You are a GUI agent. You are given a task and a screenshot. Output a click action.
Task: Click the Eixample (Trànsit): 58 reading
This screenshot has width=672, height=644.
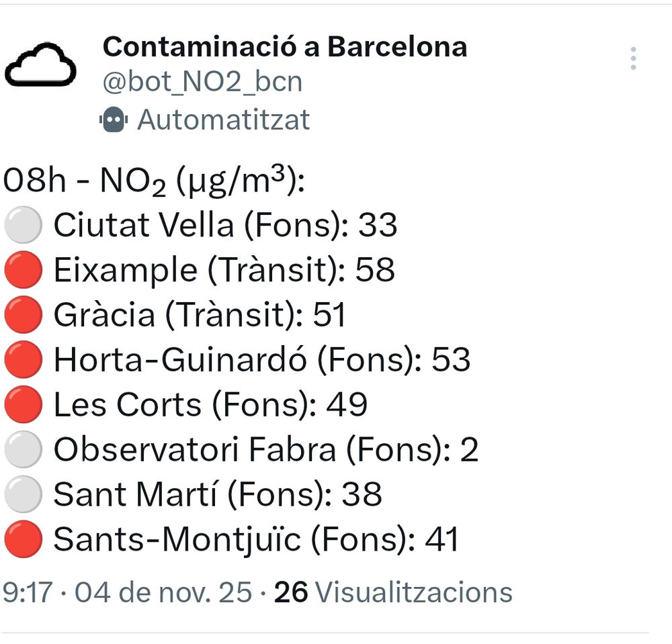point(224,271)
